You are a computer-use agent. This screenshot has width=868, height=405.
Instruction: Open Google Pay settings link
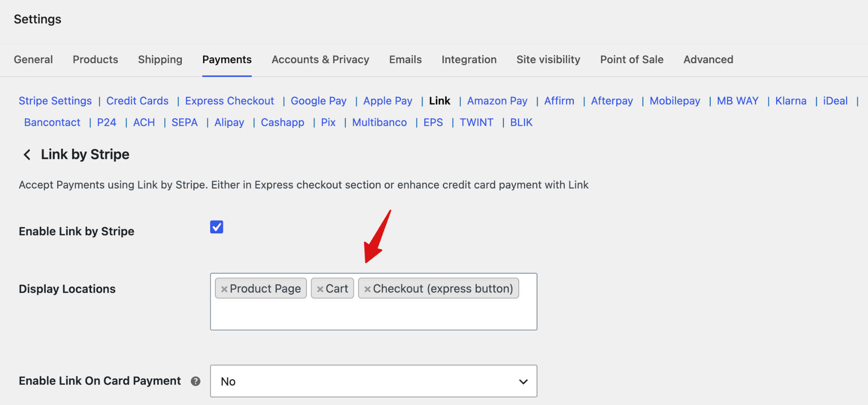tap(319, 101)
